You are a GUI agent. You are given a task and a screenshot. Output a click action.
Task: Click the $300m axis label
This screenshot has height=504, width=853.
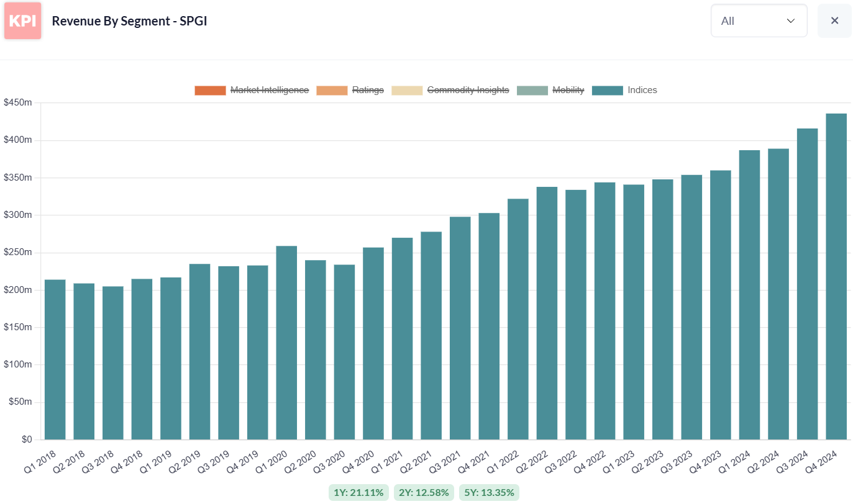coord(17,215)
